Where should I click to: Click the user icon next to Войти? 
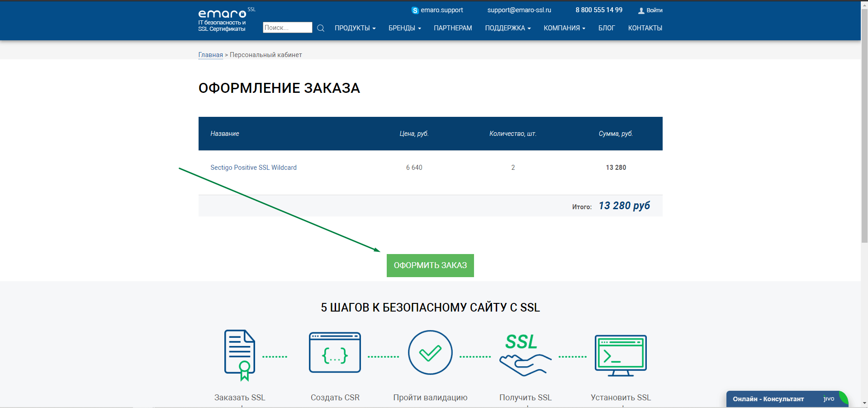point(641,10)
